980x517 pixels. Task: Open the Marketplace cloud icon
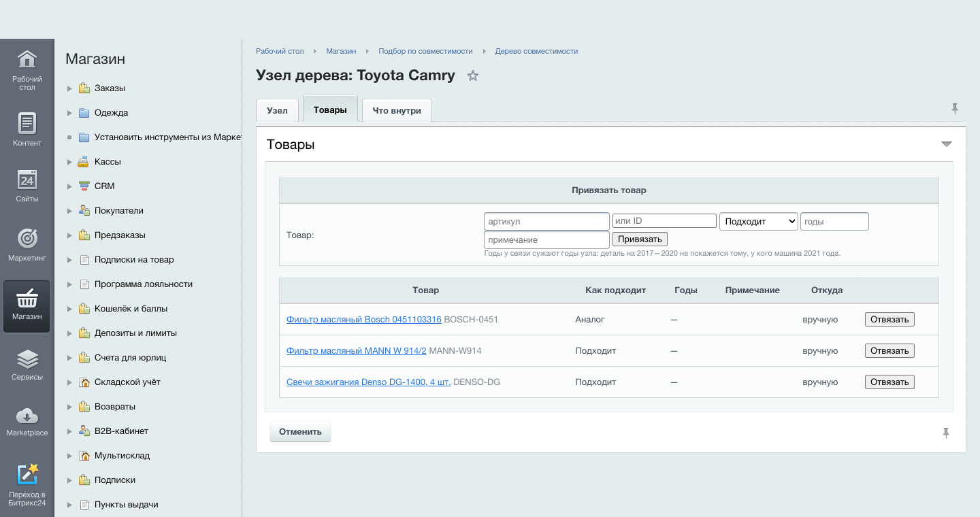(x=27, y=416)
